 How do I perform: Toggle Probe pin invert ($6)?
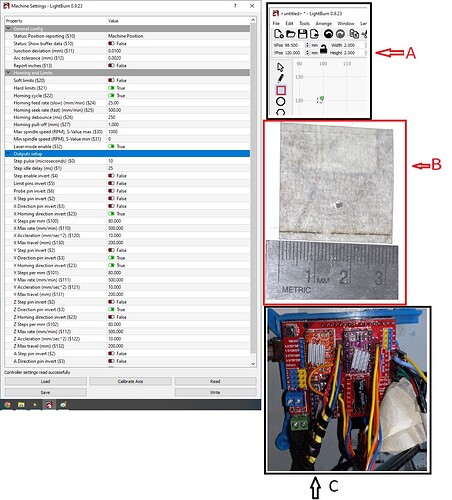(111, 191)
